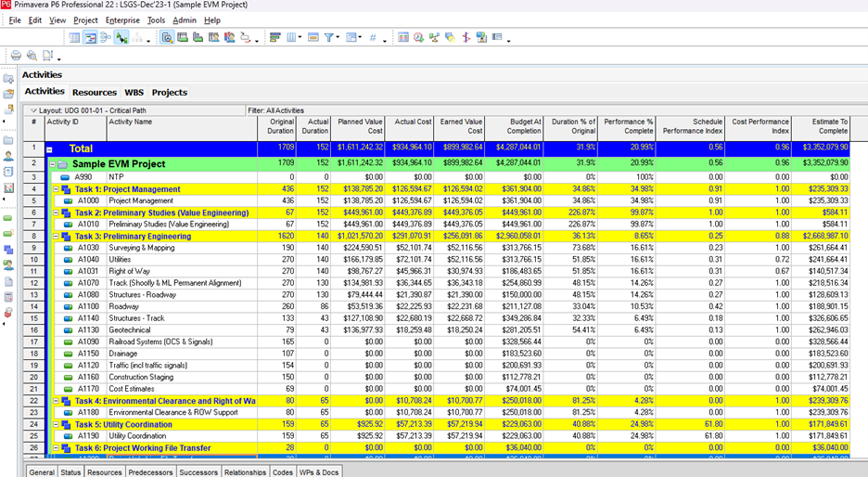The height and width of the screenshot is (477, 868).
Task: Open the Filter icon dropdown arrow
Action: click(x=338, y=38)
